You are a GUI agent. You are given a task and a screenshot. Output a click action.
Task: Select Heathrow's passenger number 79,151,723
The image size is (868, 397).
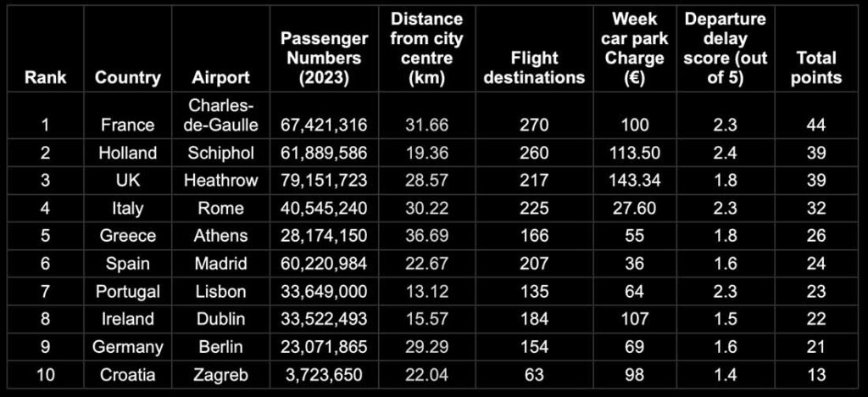coord(324,181)
